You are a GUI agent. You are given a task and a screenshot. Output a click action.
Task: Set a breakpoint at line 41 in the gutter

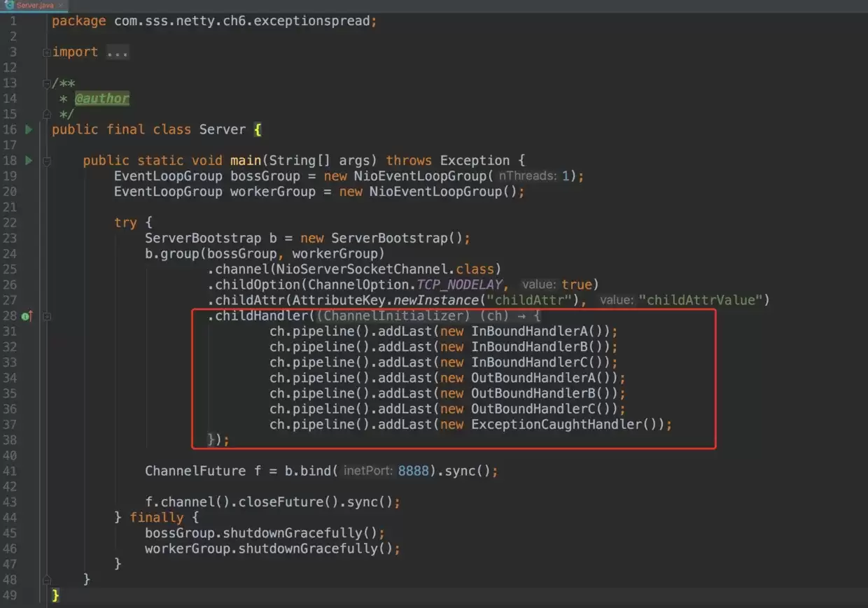click(x=28, y=471)
